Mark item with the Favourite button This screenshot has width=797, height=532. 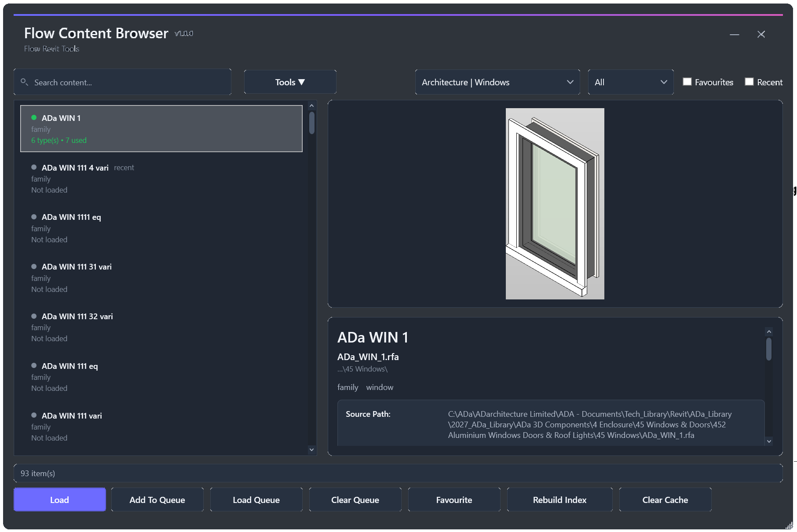454,499
